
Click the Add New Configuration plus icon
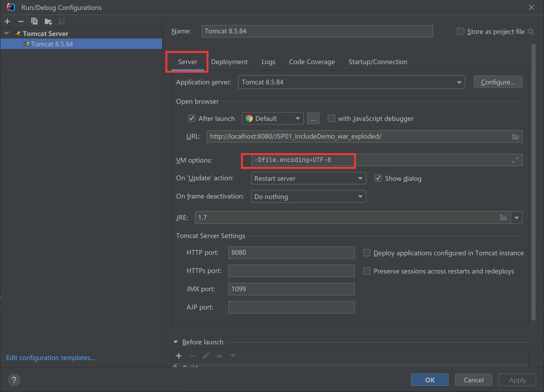click(7, 21)
